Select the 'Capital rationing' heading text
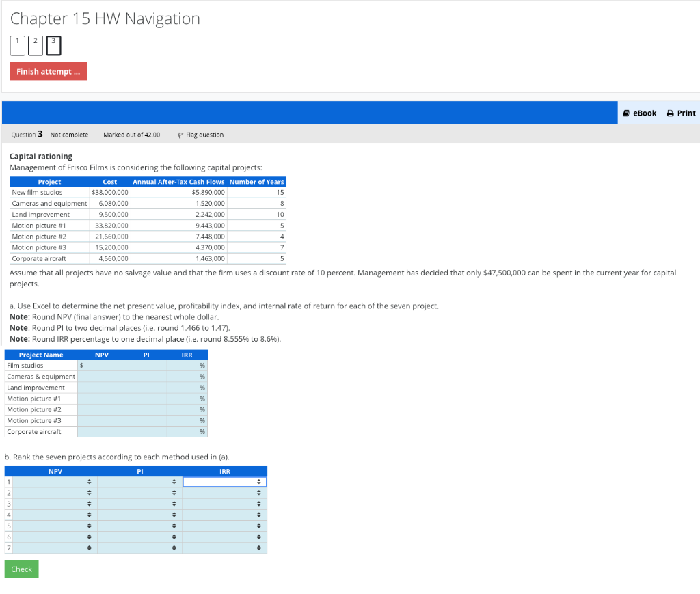Viewport: 700px width, 594px height. [41, 157]
